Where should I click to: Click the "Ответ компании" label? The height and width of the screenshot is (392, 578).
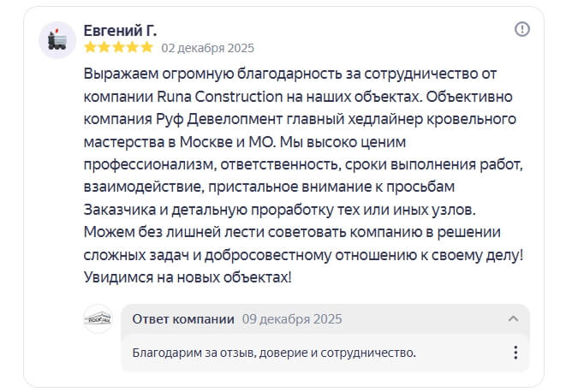tap(183, 319)
